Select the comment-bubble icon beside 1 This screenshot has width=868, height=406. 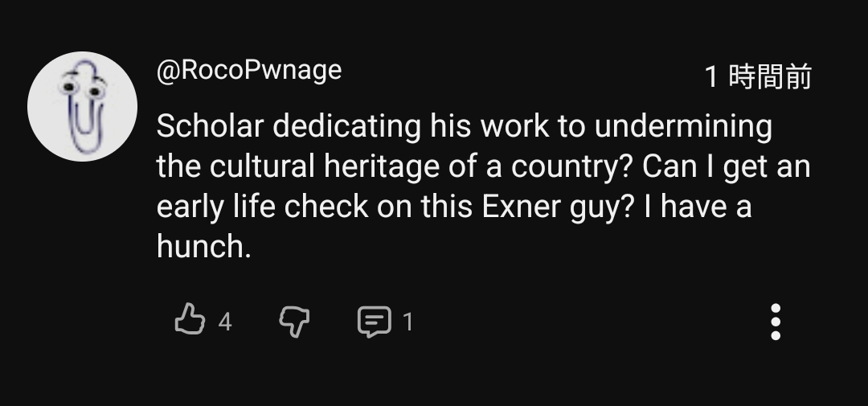click(374, 322)
